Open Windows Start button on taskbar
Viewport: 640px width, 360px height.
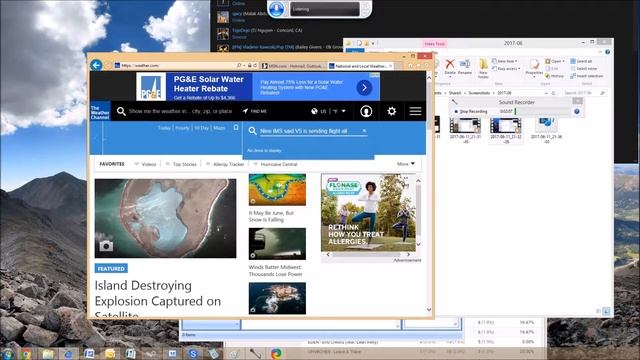pos(7,353)
